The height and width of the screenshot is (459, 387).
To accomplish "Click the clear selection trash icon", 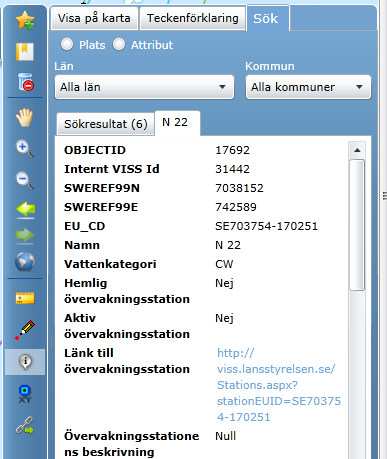I will coord(26,82).
